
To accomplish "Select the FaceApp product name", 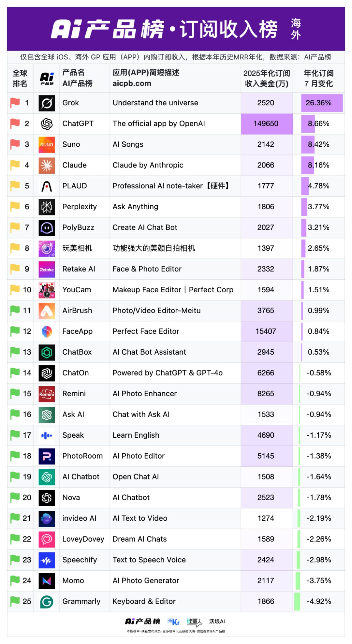I will 78,331.
